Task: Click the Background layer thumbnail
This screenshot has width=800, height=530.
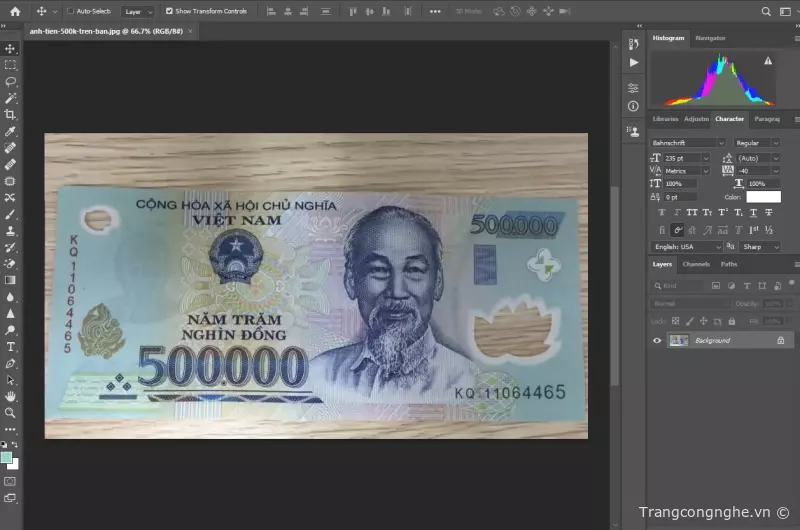Action: tap(678, 340)
